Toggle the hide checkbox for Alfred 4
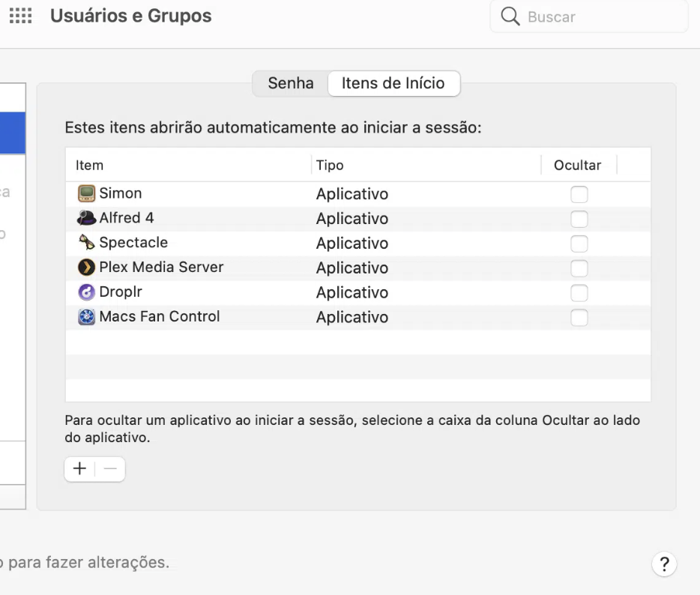 click(x=579, y=219)
